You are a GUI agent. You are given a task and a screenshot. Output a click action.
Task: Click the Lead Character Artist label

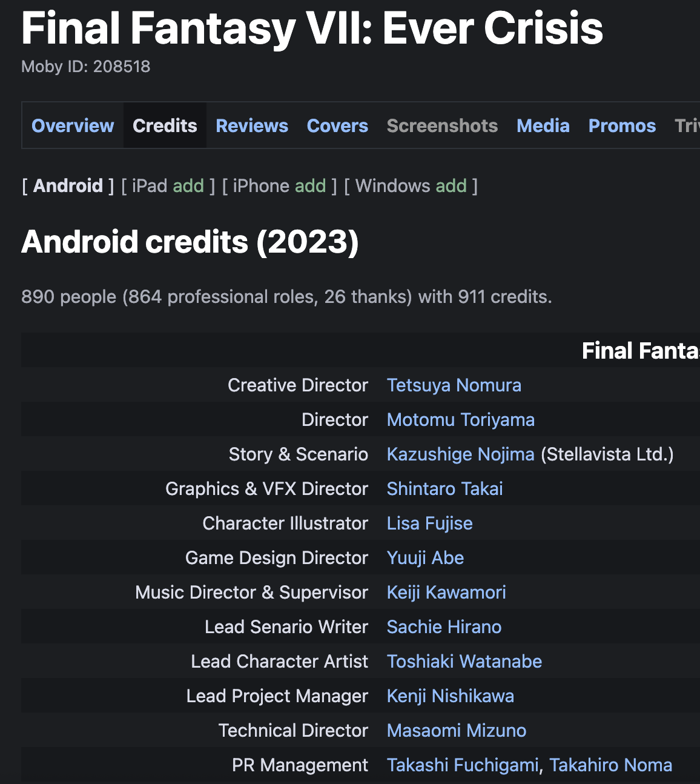280,662
